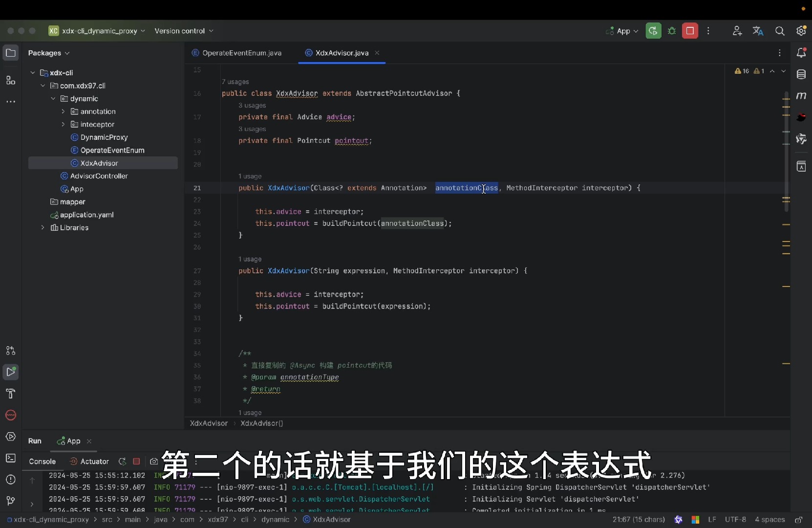Screen dimensions: 812x528
Task: Click the 7 usages hint above class
Action: click(235, 82)
